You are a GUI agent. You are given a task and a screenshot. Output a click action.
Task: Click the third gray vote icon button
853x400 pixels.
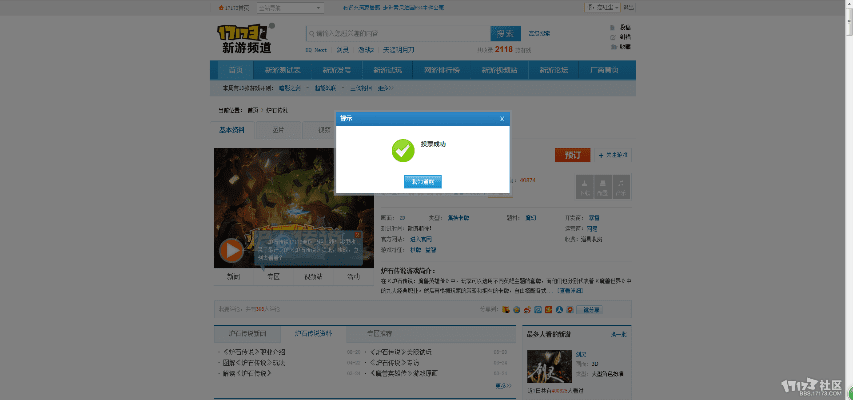point(621,186)
